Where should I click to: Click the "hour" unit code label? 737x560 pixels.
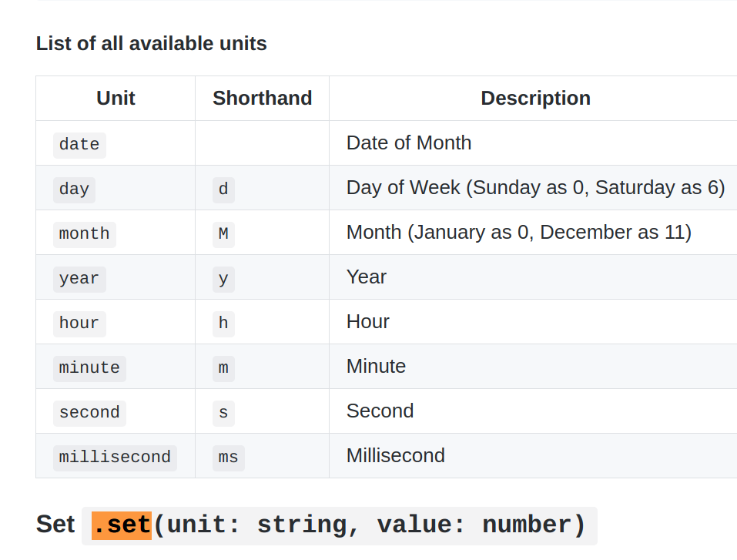click(x=79, y=324)
